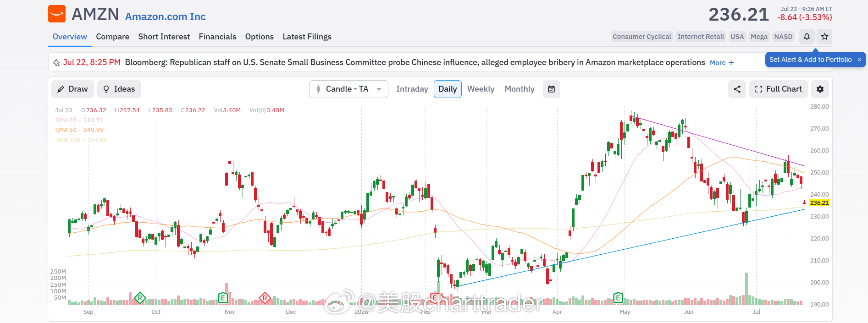This screenshot has width=868, height=323.
Task: Open the Ideas button
Action: tap(119, 89)
